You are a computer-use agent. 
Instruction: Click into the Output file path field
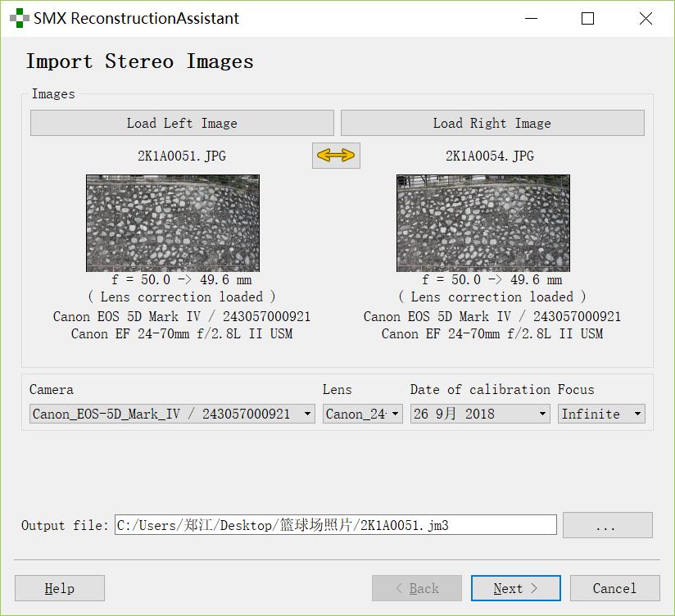pos(335,525)
